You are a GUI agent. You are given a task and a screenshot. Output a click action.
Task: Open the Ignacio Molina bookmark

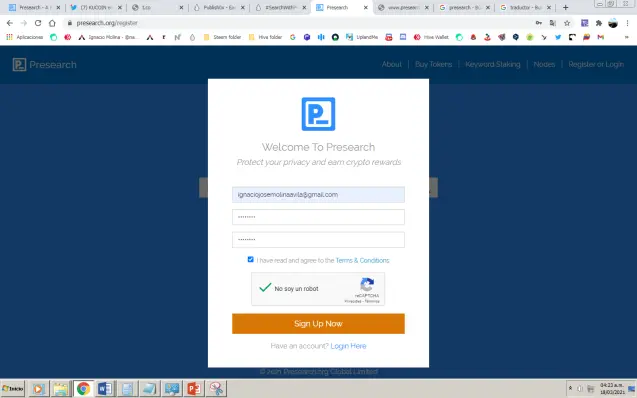coord(108,37)
